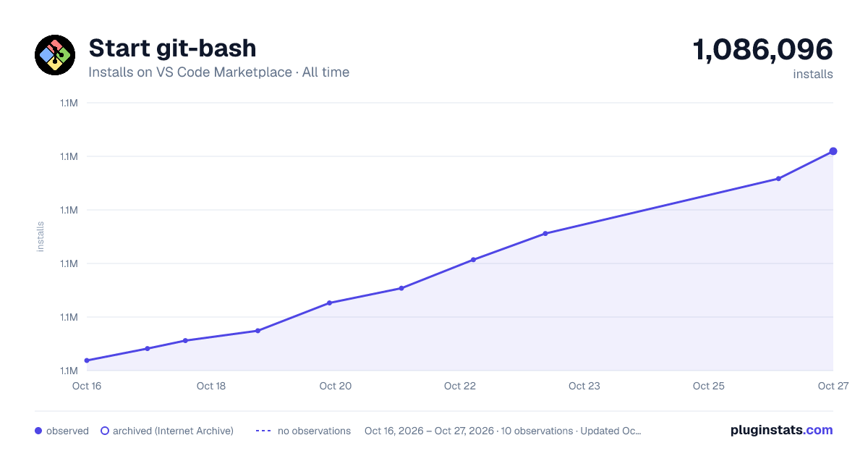
Task: Click the hollow archived legend circle
Action: (105, 431)
